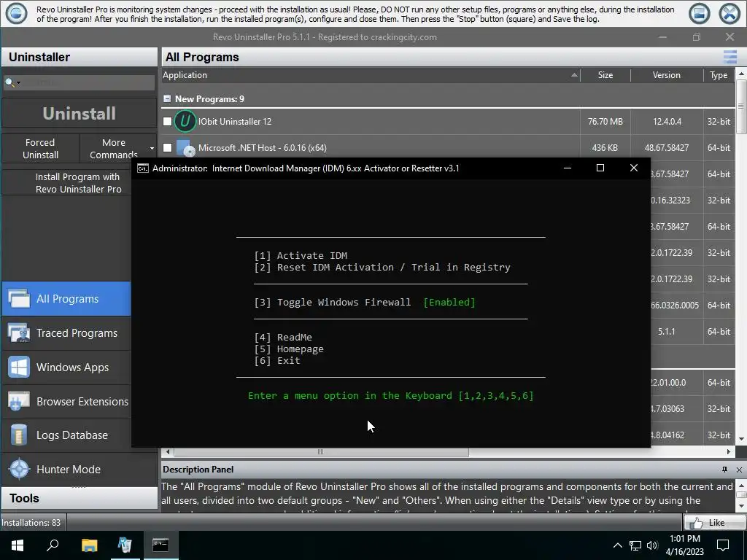Open the view options hamburger icon
The height and width of the screenshot is (560, 747).
click(x=729, y=57)
